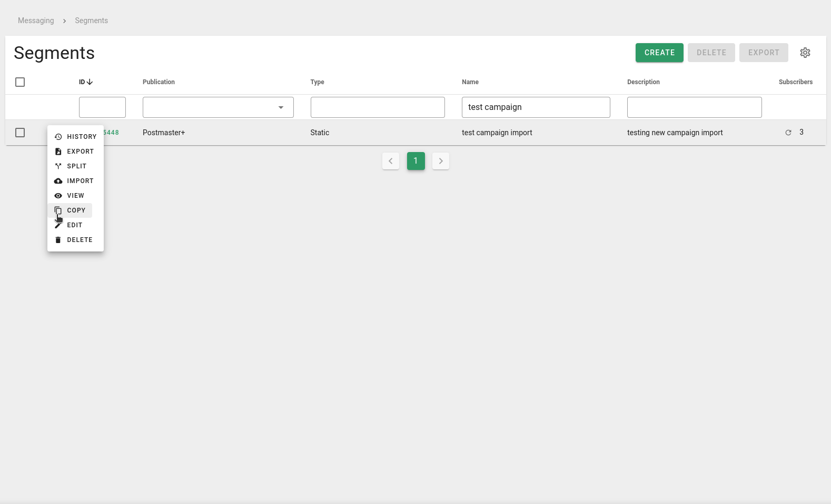Click the Edit pencil icon in menu

58,225
